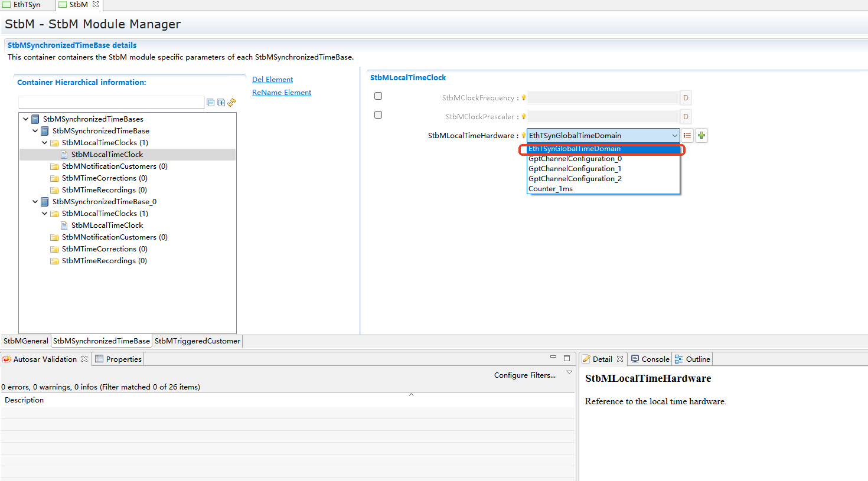Enable the StbMClockFrequency checkbox
Image resolution: width=868 pixels, height=481 pixels.
378,96
